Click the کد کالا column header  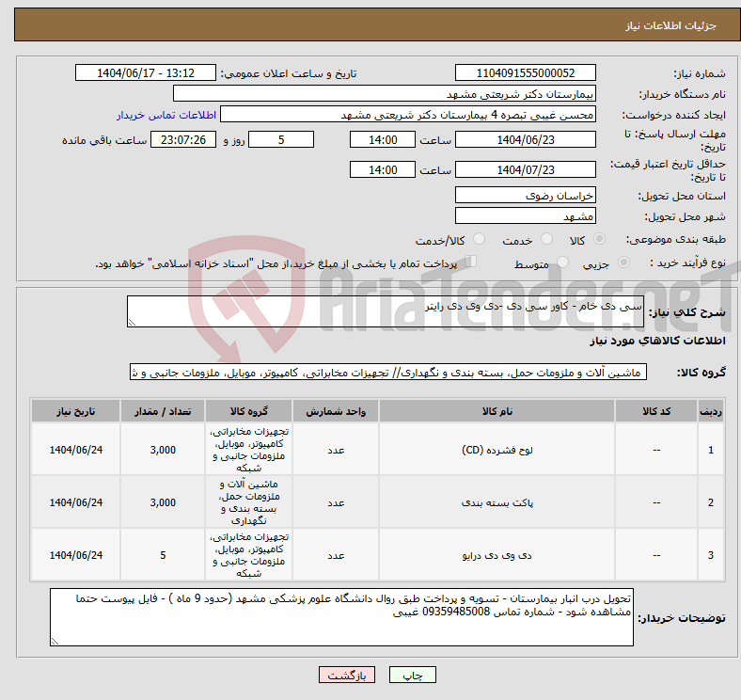(656, 411)
